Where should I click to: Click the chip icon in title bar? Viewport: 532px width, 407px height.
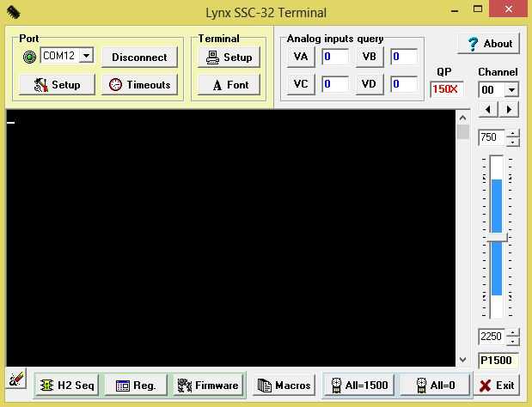click(x=14, y=13)
